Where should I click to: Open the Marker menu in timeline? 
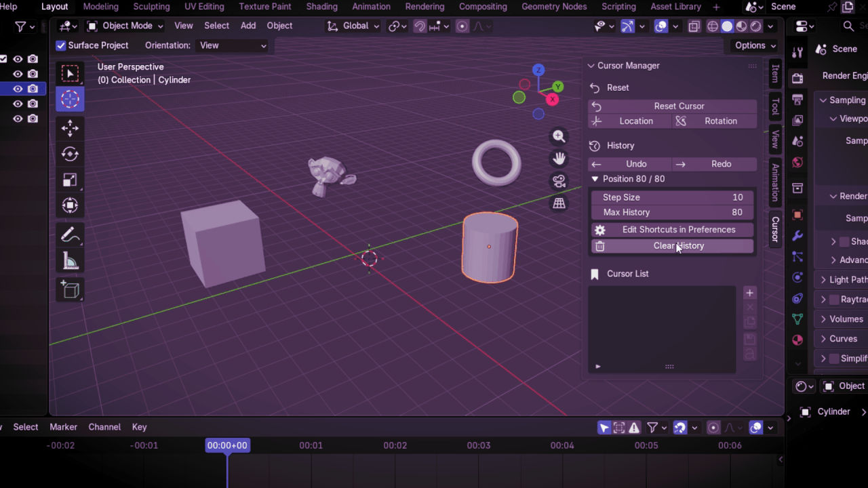tap(63, 427)
